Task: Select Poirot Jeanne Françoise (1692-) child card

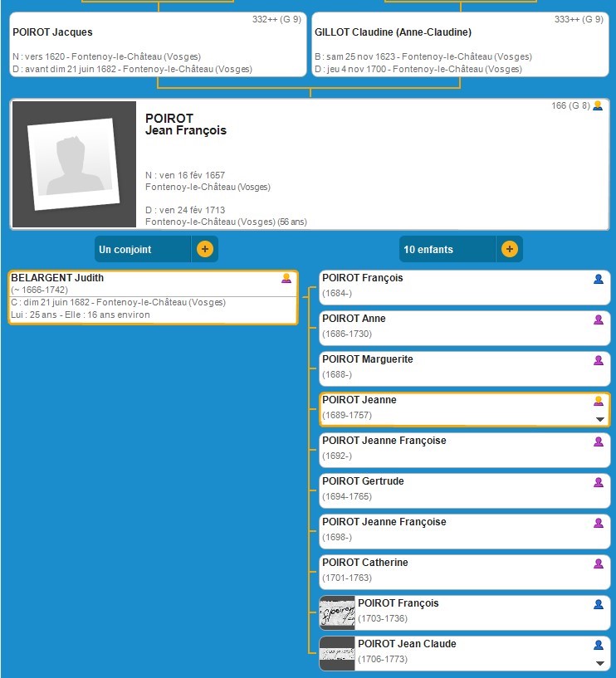Action: pos(448,450)
